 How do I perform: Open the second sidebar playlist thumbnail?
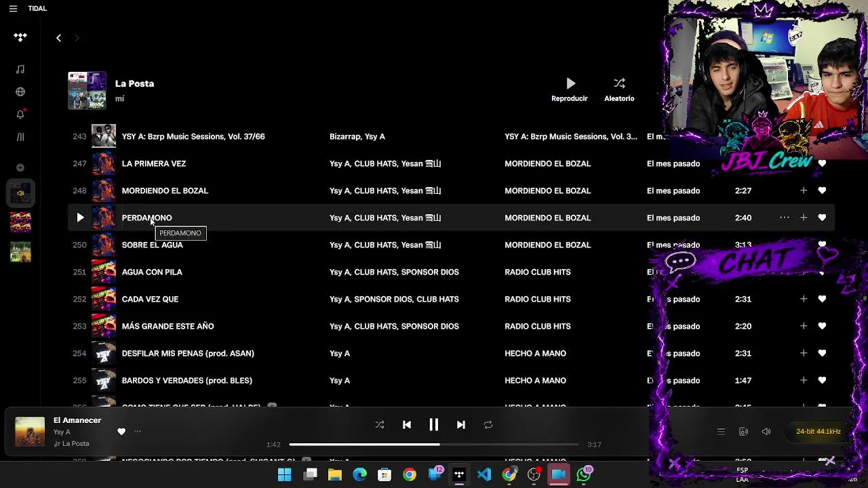(x=20, y=222)
